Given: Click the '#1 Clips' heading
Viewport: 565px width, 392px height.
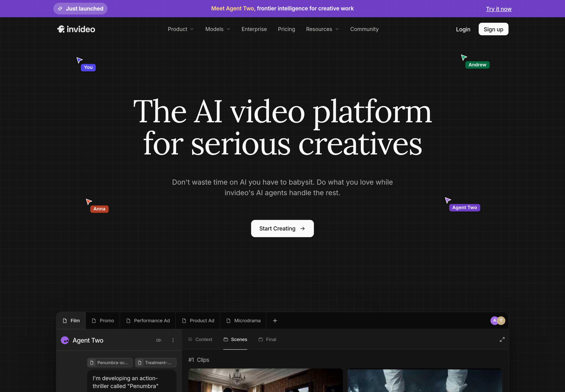Looking at the screenshot, I should click(x=199, y=360).
